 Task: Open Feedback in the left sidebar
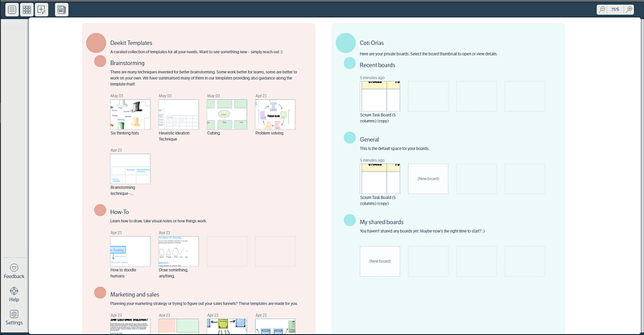14,271
